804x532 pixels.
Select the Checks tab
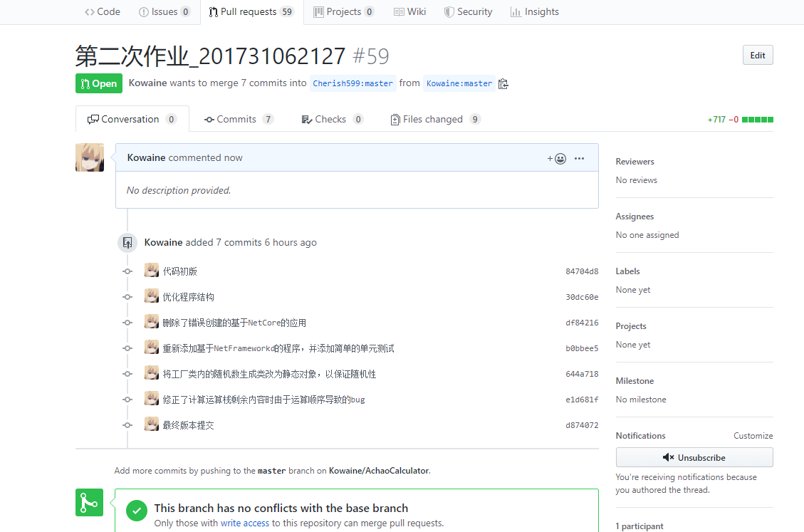point(332,119)
